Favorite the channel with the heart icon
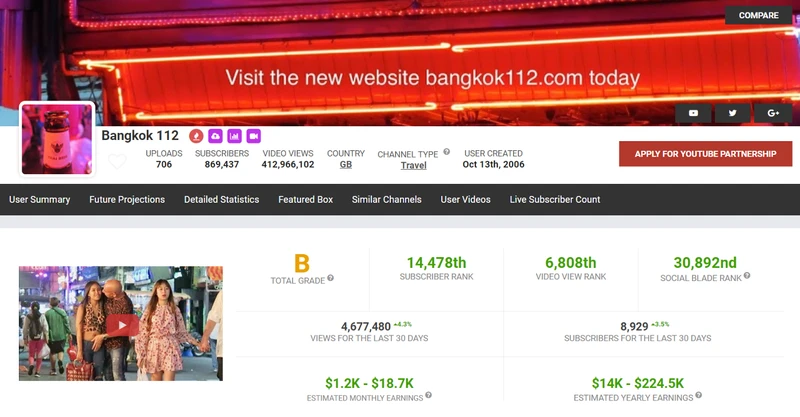 [x=117, y=161]
